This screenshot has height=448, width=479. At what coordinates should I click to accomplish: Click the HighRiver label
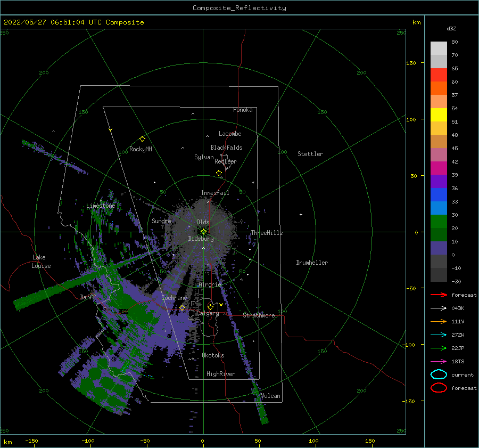point(221,374)
